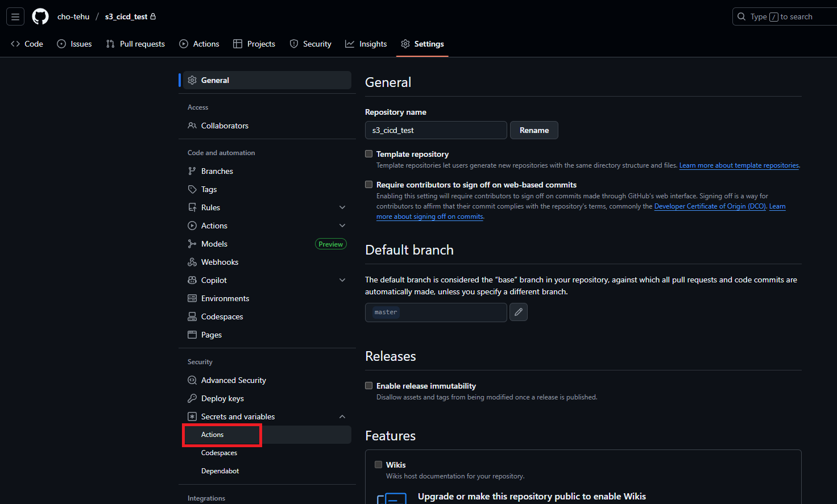
Task: Click the Code tab icon
Action: [x=15, y=44]
